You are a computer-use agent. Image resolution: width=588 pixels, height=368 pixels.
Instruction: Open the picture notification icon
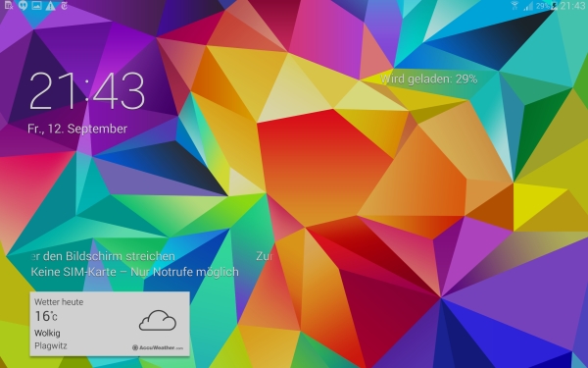[x=36, y=5]
